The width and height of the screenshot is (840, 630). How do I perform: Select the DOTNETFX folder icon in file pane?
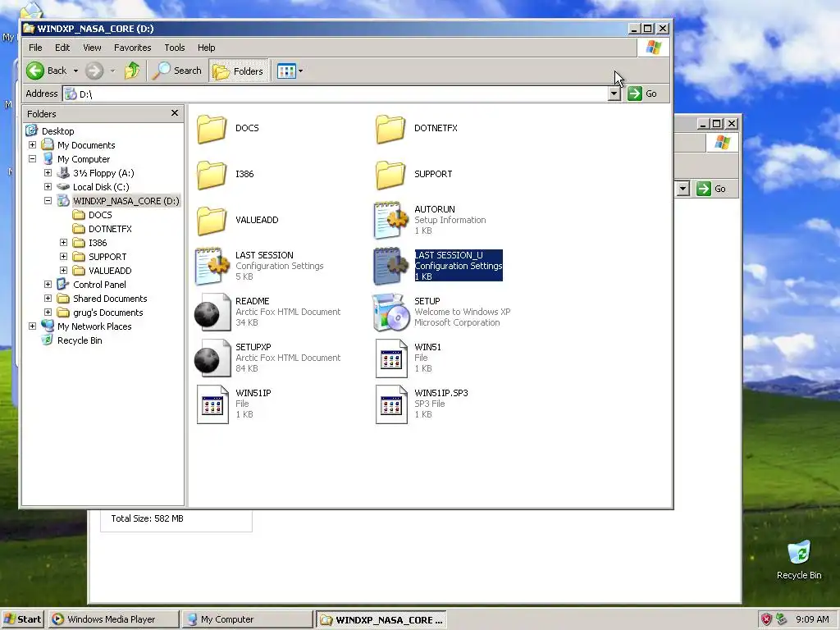[390, 129]
